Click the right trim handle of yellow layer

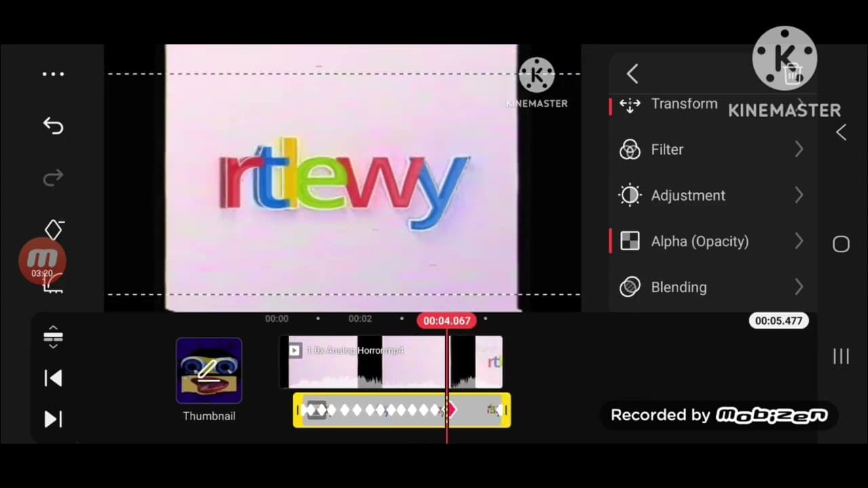coord(506,410)
